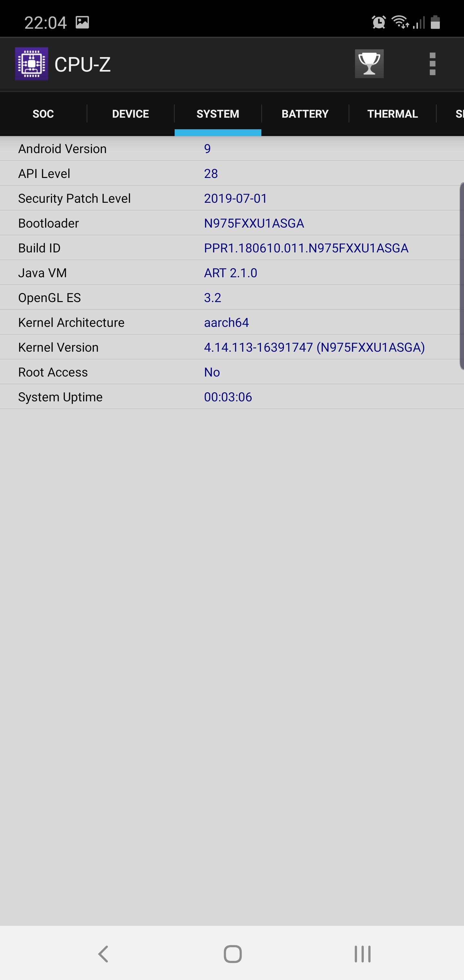
Task: Tap the Security Patch Level row
Action: 232,198
